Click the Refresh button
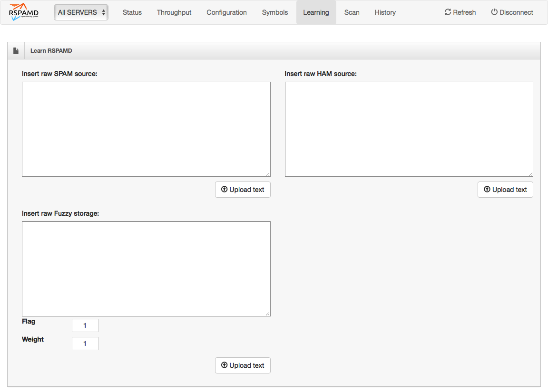Viewport: 548px width, 392px height. 460,12
